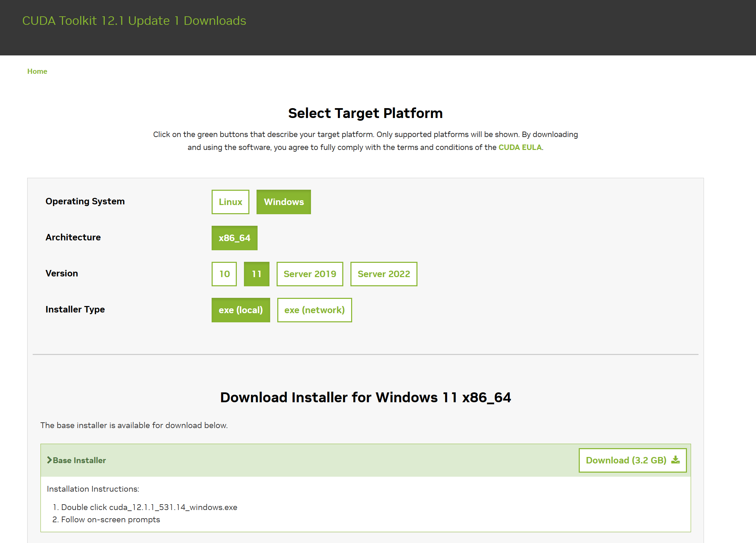Pick exe (local) installer type

point(241,310)
